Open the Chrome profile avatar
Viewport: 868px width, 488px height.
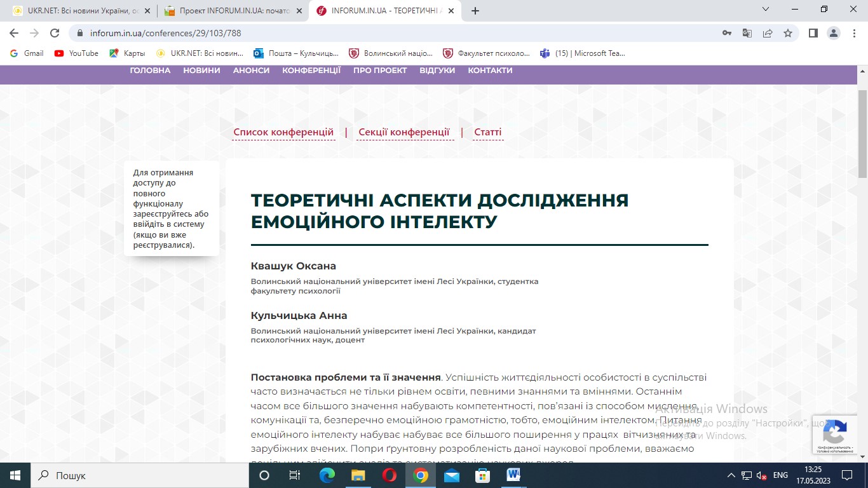834,32
